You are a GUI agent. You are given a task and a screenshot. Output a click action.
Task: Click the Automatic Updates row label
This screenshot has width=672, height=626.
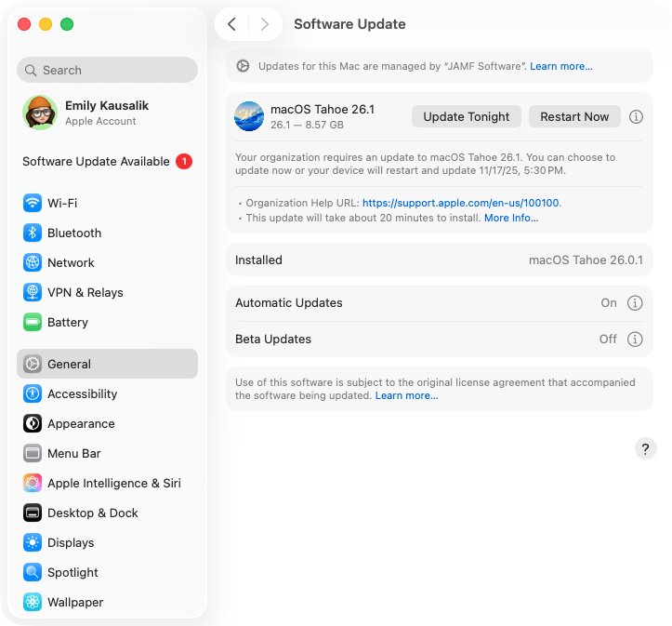click(x=289, y=302)
